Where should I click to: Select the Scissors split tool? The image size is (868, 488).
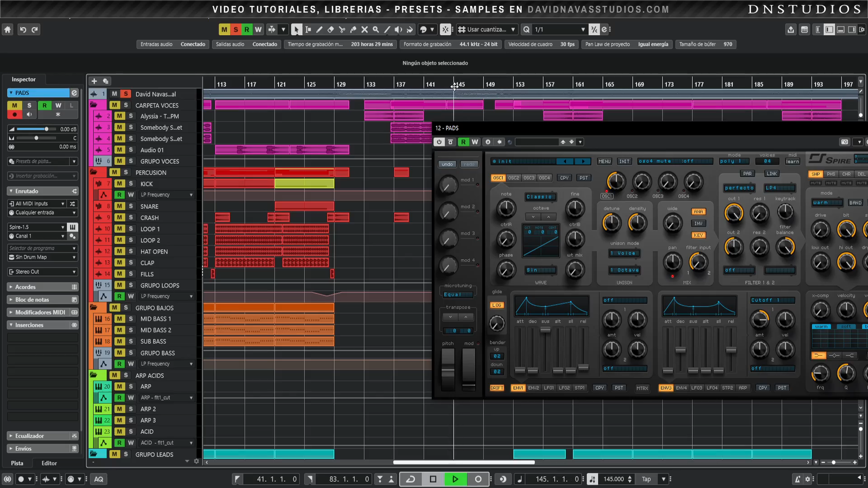tap(342, 30)
